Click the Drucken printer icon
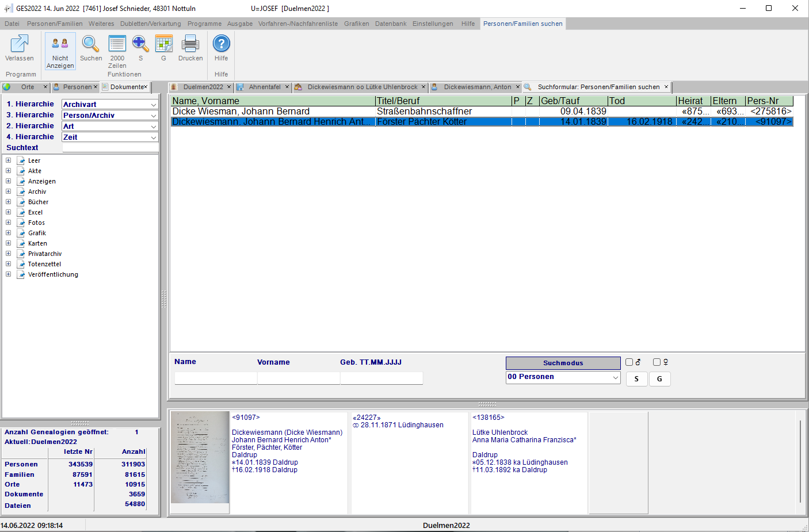The image size is (809, 532). pos(190,44)
